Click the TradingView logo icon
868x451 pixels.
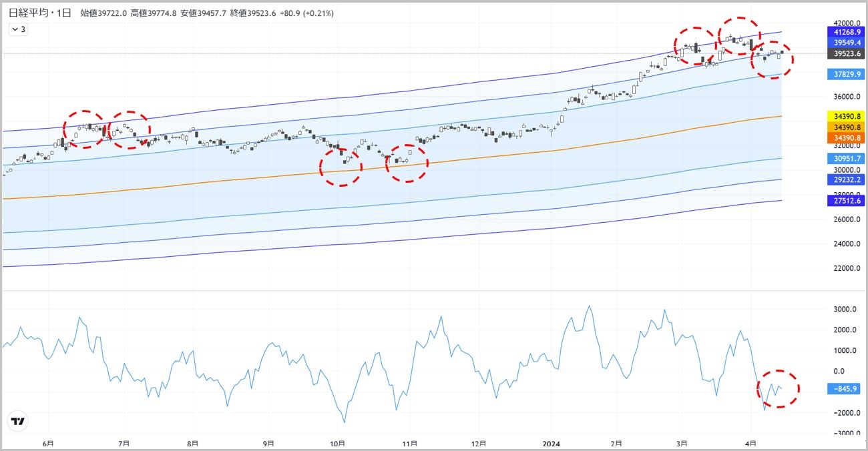(x=18, y=421)
